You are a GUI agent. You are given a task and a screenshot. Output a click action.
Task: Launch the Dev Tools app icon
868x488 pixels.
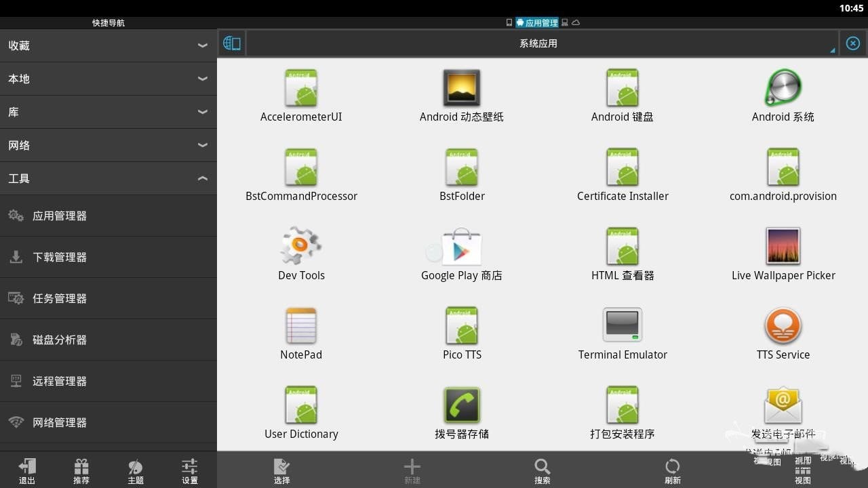pos(301,246)
